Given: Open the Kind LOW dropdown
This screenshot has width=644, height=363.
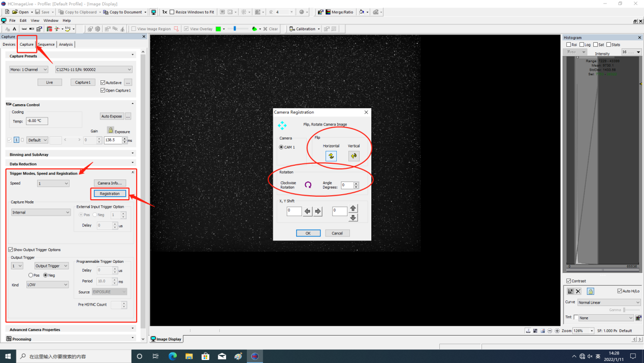Looking at the screenshot, I should (x=47, y=285).
